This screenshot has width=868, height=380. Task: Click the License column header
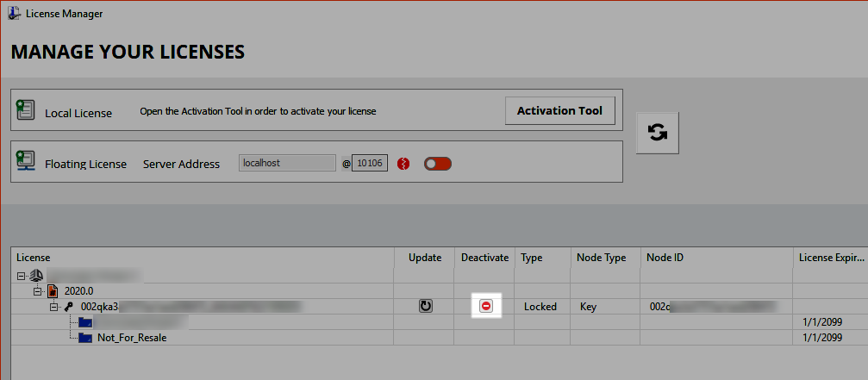[x=34, y=258]
